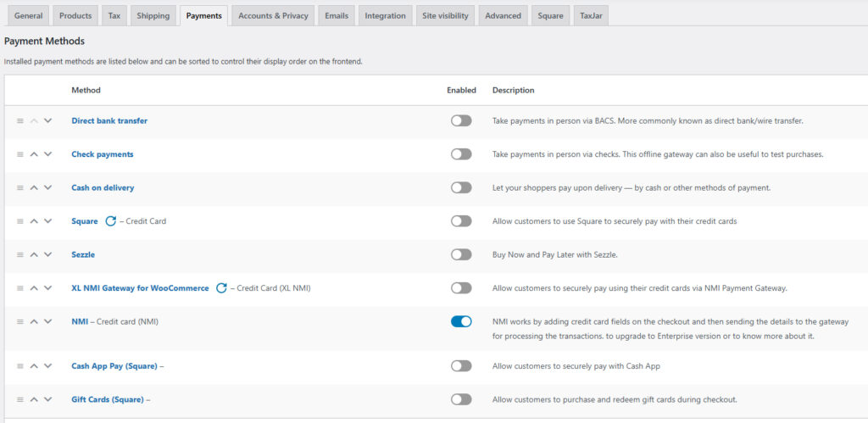Image resolution: width=868 pixels, height=423 pixels.
Task: Open the Advanced tab
Action: (504, 15)
